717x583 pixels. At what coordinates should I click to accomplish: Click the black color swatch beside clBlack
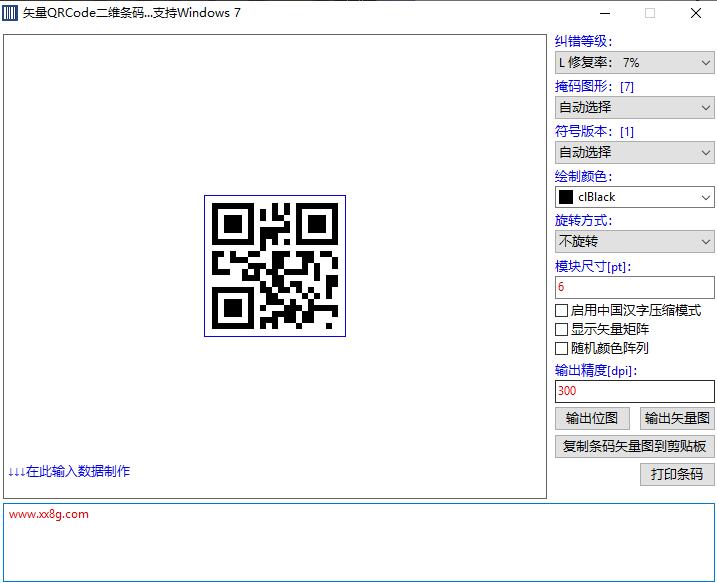(566, 197)
